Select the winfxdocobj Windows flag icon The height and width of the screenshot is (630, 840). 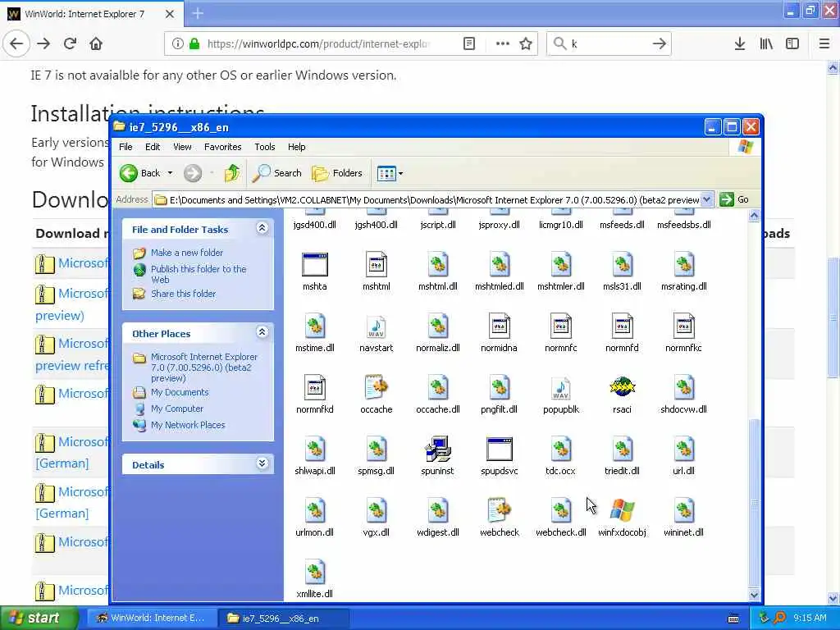coord(622,510)
